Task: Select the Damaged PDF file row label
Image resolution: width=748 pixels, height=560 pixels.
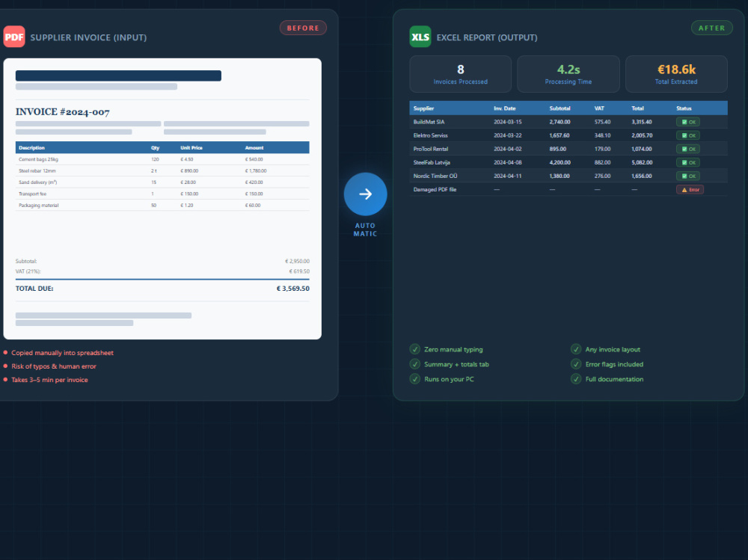Action: pos(435,189)
